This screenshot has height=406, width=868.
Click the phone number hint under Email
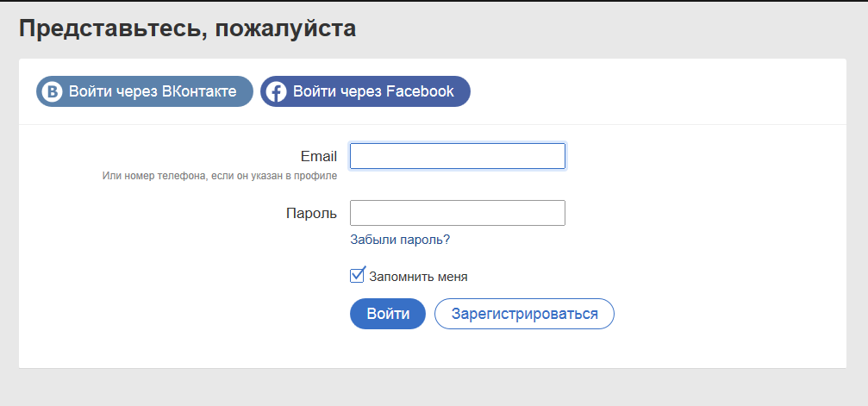click(220, 176)
